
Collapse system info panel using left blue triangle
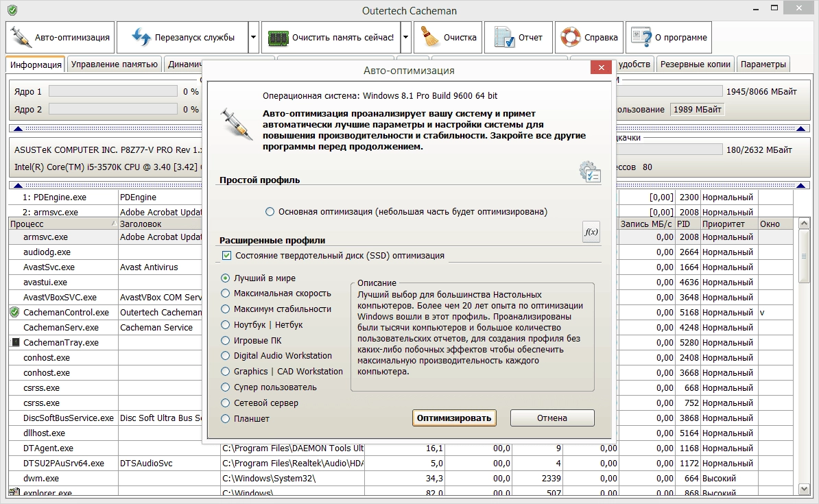coord(19,185)
